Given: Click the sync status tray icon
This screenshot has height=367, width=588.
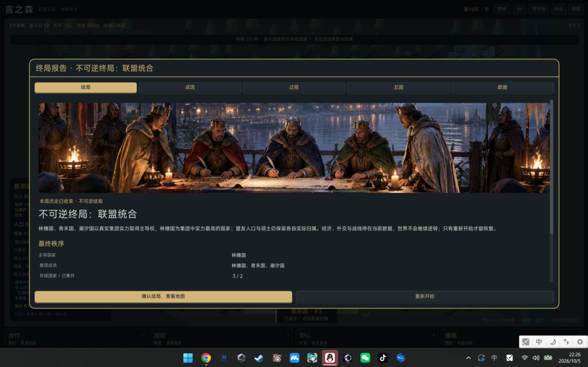Looking at the screenshot, I should click(481, 358).
